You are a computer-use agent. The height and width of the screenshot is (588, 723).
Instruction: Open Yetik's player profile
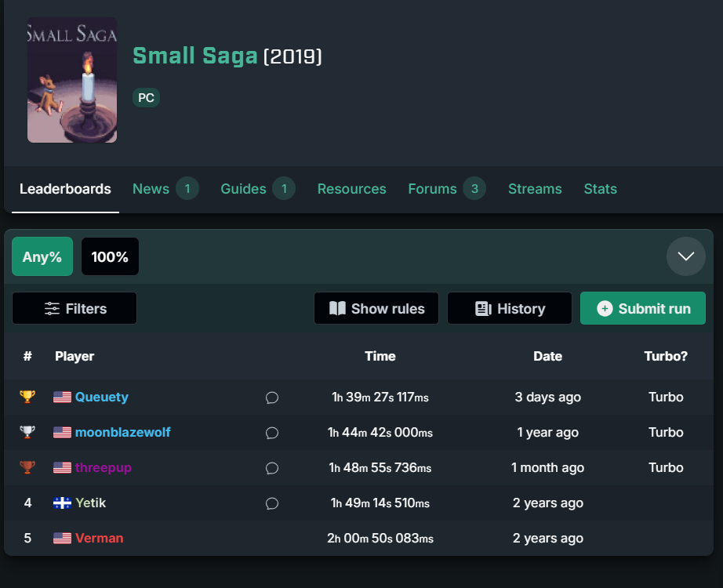[91, 503]
